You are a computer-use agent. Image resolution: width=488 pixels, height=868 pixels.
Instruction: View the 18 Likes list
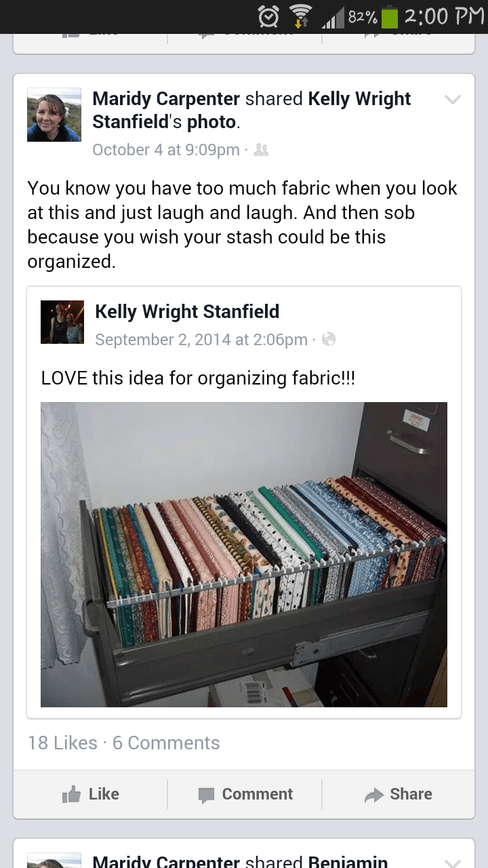click(62, 743)
